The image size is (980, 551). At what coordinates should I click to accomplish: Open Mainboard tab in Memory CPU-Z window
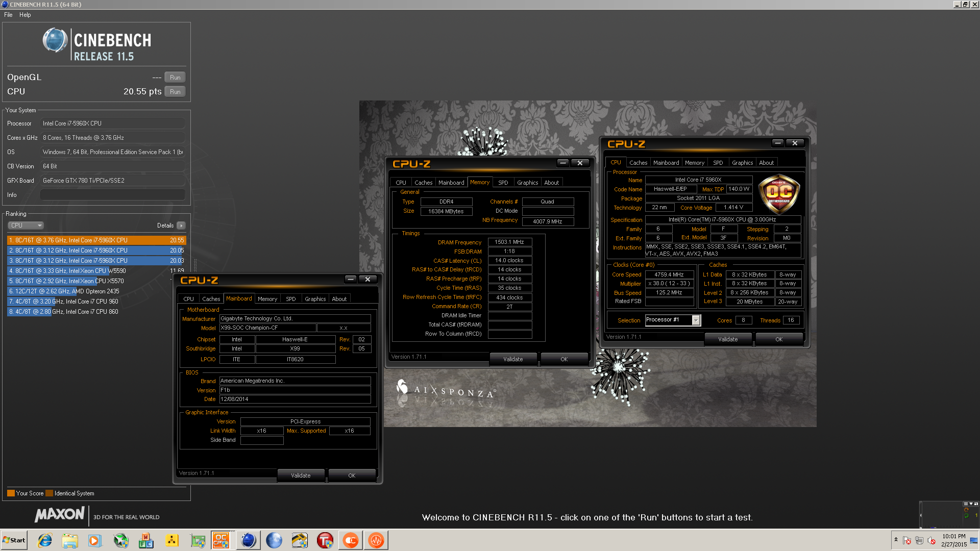451,183
